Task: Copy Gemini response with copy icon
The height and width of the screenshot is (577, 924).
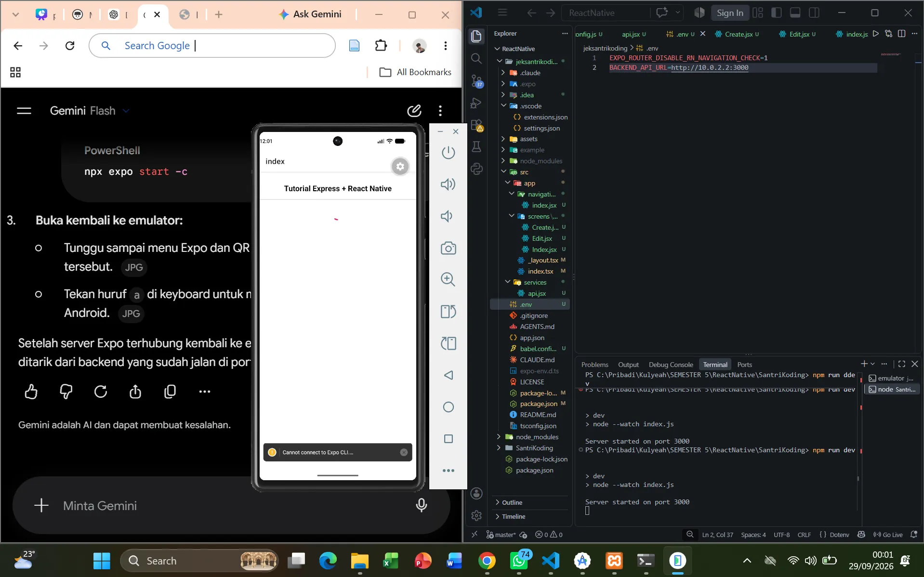Action: 170,392
